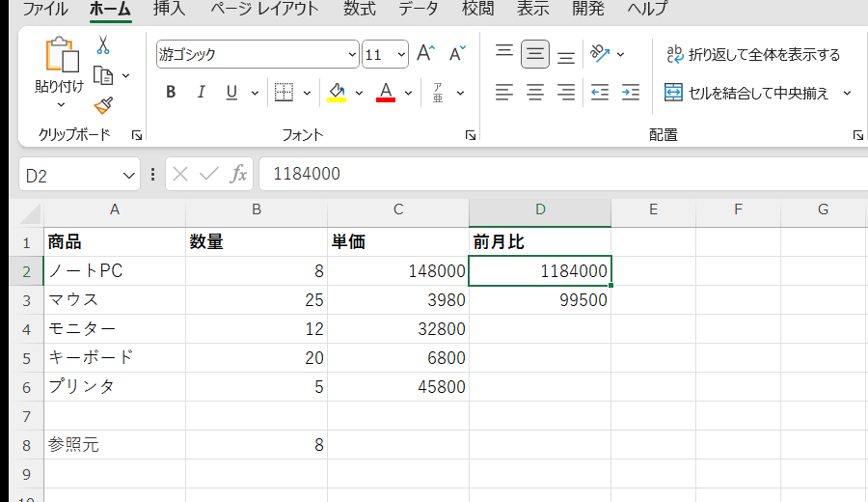Click the phonetic guide furigana icon
The width and height of the screenshot is (868, 502).
pyautogui.click(x=438, y=93)
